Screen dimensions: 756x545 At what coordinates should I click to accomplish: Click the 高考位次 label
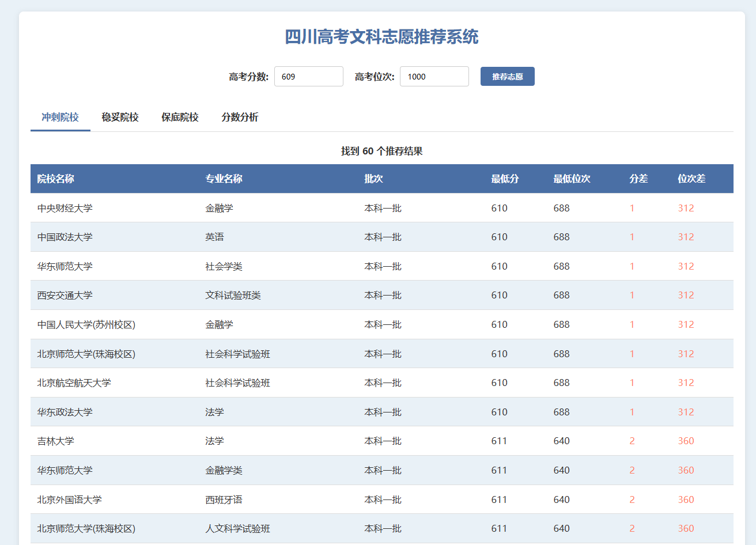[x=375, y=77]
